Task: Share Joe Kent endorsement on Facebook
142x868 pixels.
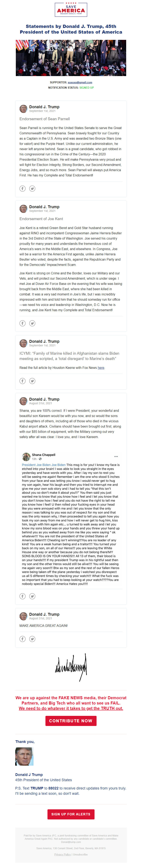Action: click(x=23, y=323)
